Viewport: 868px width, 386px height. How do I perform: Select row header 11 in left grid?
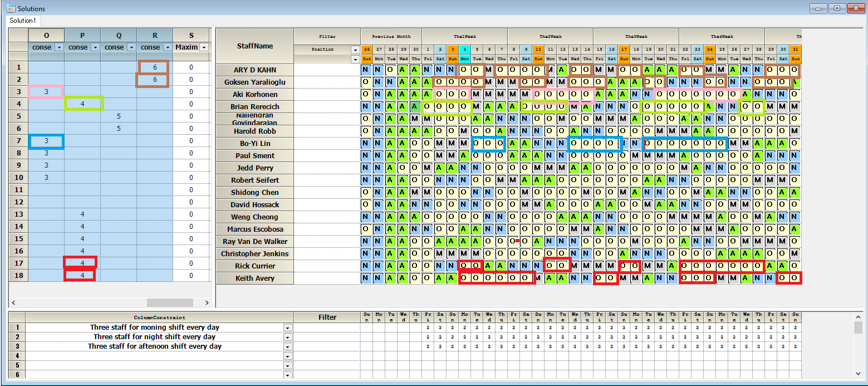(18, 190)
